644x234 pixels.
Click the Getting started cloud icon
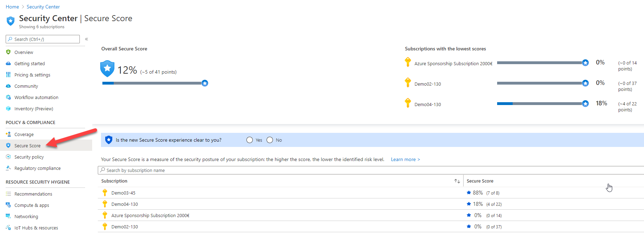(x=8, y=63)
